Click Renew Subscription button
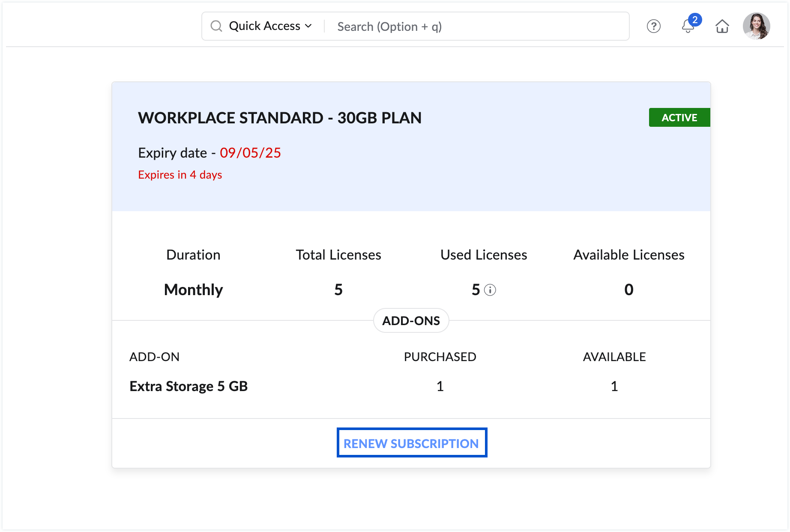This screenshot has height=532, width=790. click(411, 443)
